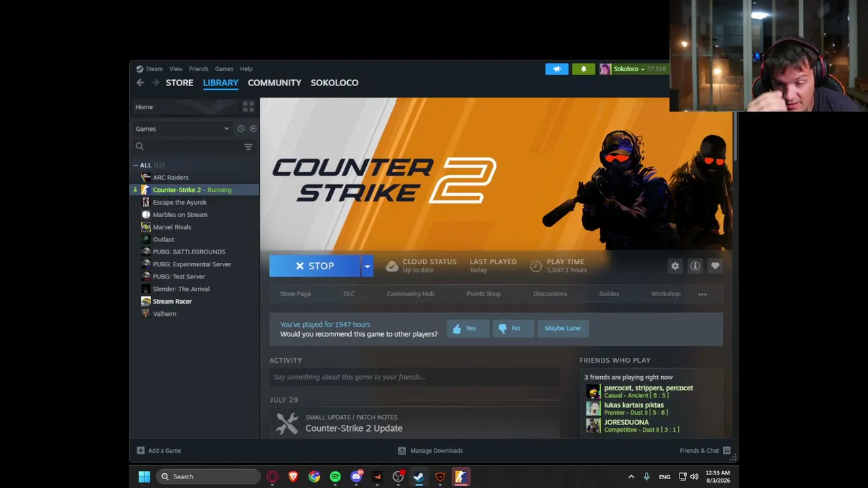The width and height of the screenshot is (868, 488).
Task: Switch to the COMMUNITY tab
Action: (275, 83)
